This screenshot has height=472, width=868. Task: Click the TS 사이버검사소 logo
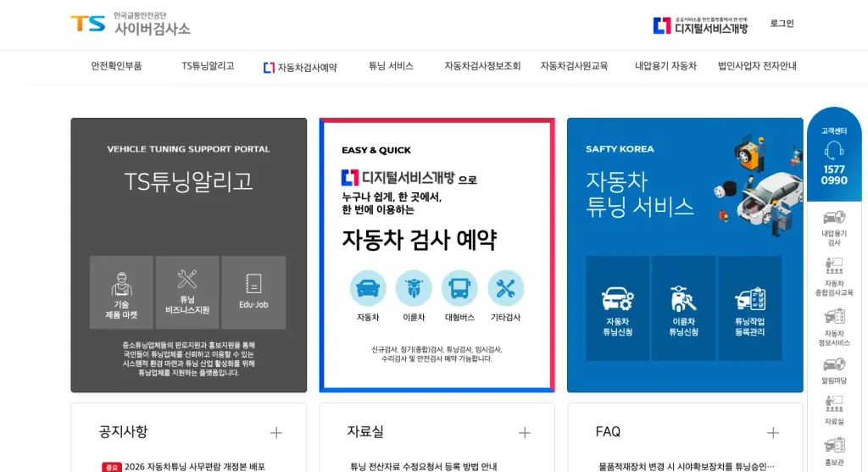[131, 24]
